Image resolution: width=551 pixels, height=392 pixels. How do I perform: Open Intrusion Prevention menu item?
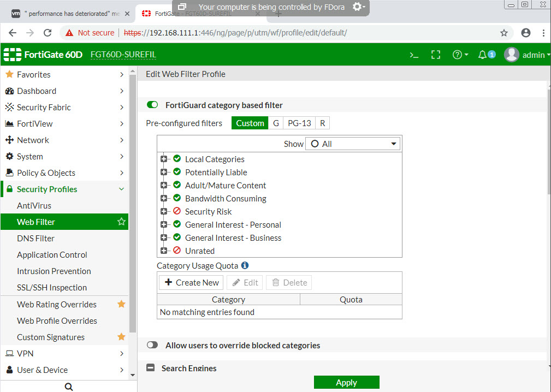[x=54, y=271]
